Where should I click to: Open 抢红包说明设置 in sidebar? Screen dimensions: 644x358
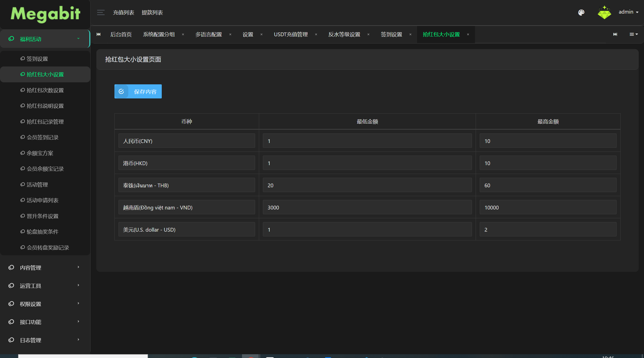[45, 106]
